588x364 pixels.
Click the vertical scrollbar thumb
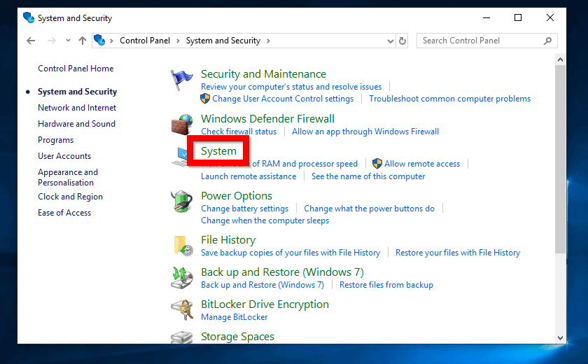pos(560,160)
